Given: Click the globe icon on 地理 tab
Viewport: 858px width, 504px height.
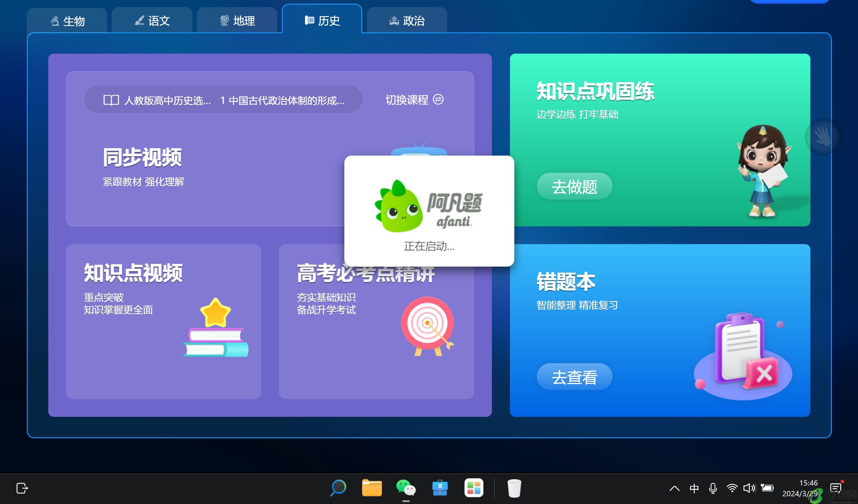Looking at the screenshot, I should [224, 20].
